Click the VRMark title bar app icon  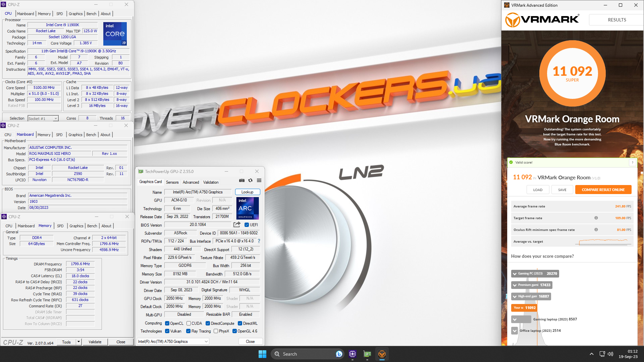507,5
